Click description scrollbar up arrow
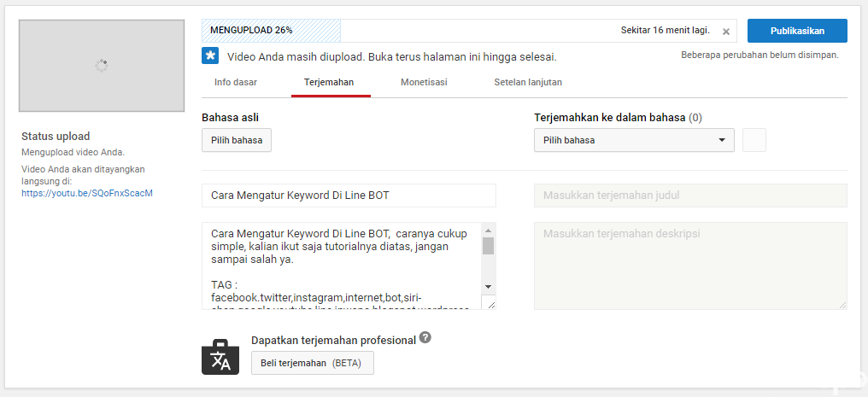The image size is (868, 397). click(x=488, y=230)
